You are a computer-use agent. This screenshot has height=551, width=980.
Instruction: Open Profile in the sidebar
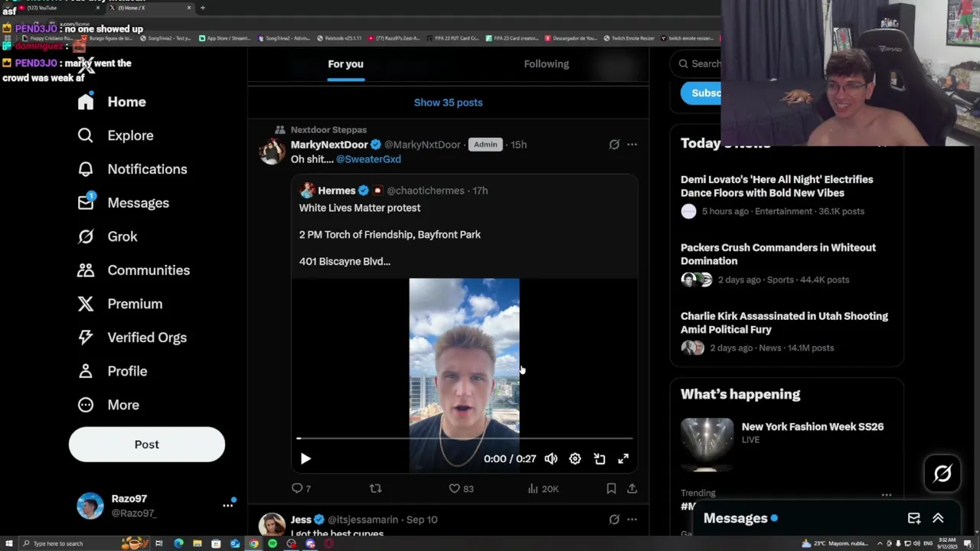(x=112, y=371)
